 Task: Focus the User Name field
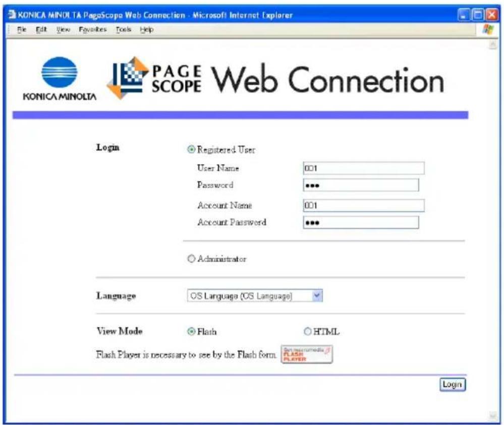tap(364, 168)
